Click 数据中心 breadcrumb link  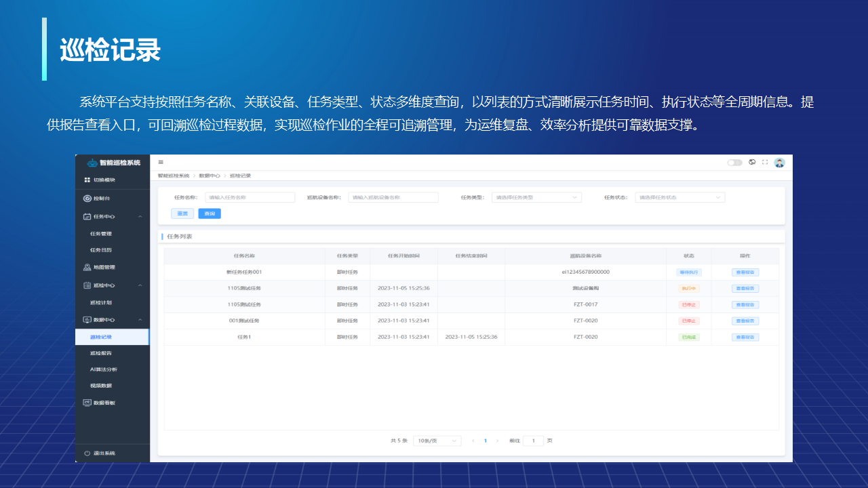[x=210, y=176]
